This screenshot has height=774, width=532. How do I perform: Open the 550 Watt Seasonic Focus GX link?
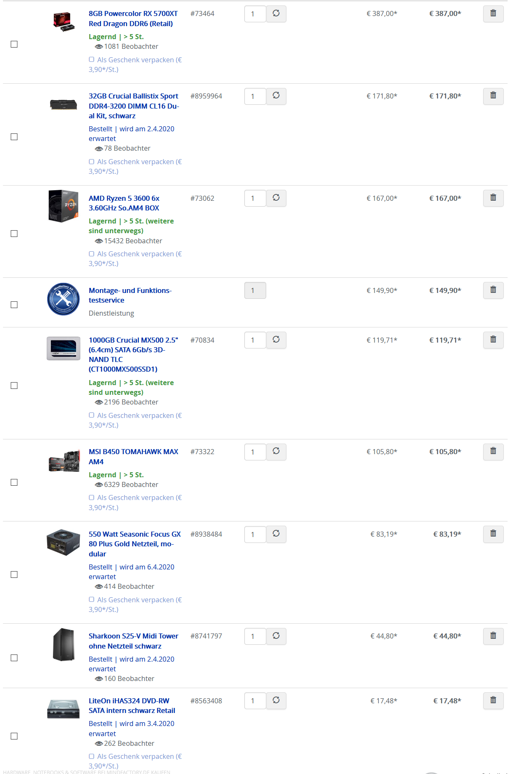(135, 544)
